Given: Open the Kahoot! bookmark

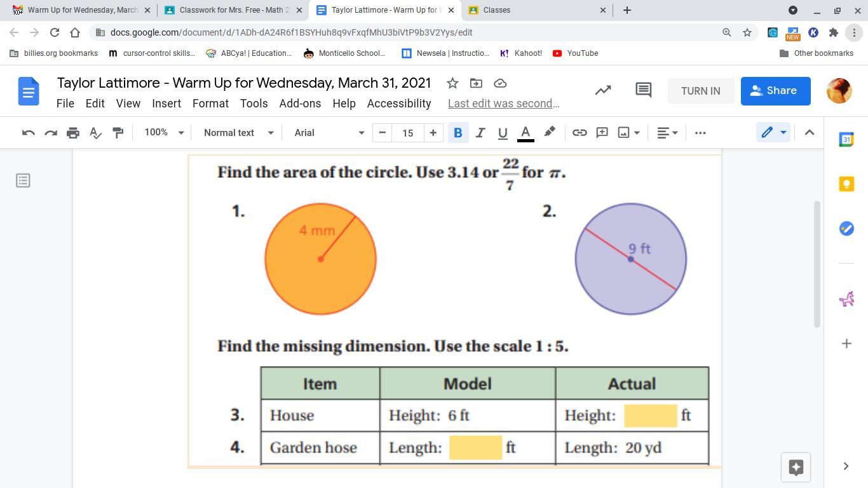Looking at the screenshot, I should tap(521, 53).
